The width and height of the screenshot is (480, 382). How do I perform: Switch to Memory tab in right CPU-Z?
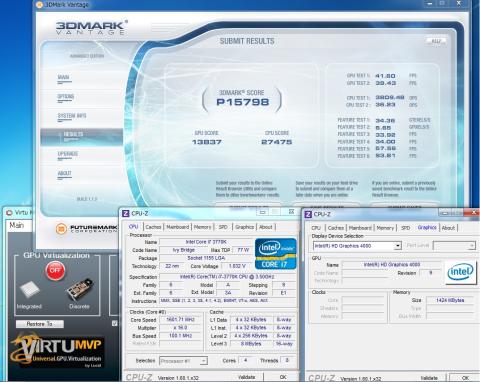click(385, 228)
